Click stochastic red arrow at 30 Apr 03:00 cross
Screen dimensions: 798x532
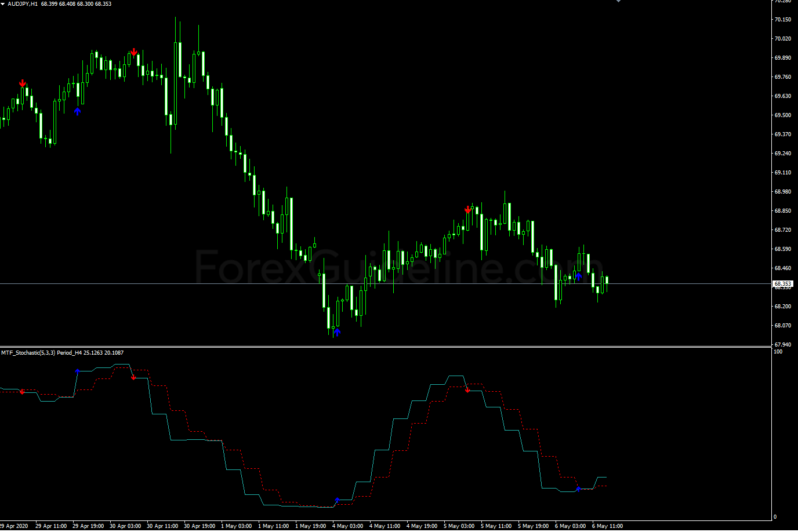[x=133, y=377]
